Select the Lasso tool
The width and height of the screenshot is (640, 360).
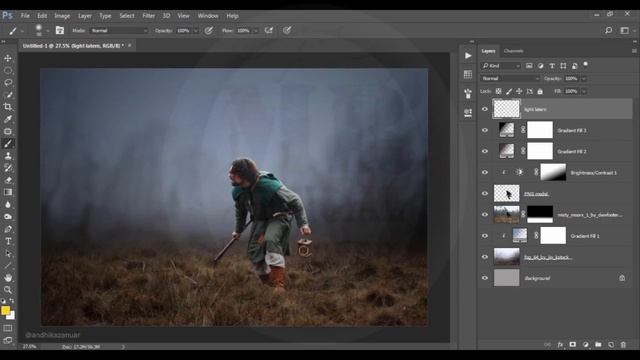coord(8,83)
